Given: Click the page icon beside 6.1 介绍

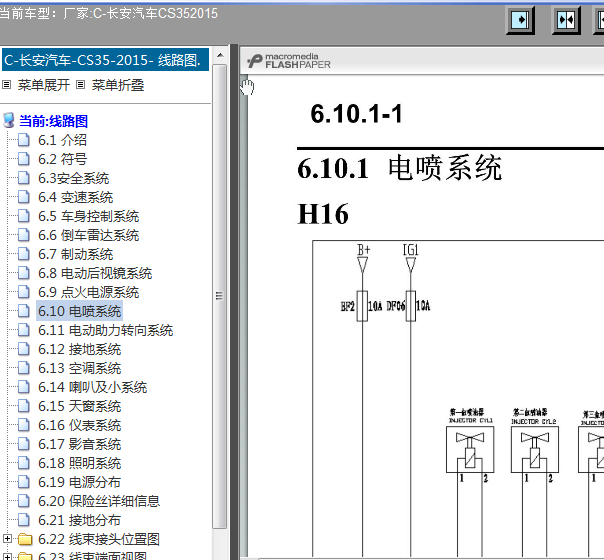Looking at the screenshot, I should click(23, 140).
